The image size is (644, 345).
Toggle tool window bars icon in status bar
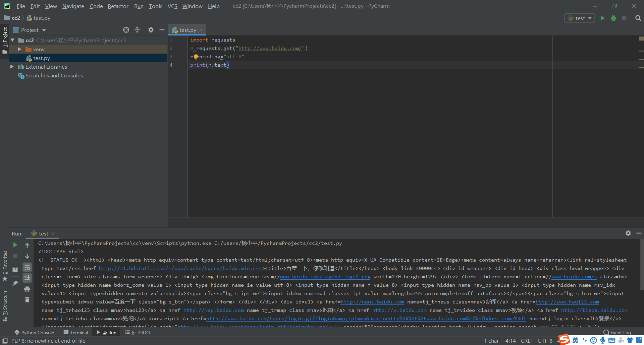[5, 341]
